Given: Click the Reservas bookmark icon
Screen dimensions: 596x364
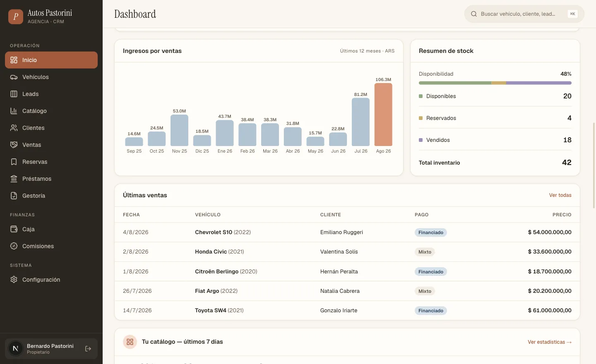Looking at the screenshot, I should [x=14, y=162].
